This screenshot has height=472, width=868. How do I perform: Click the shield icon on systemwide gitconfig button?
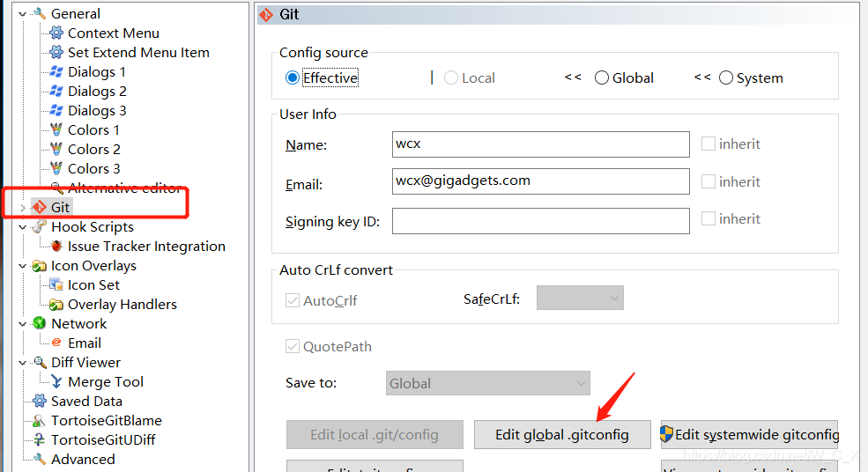[x=666, y=434]
